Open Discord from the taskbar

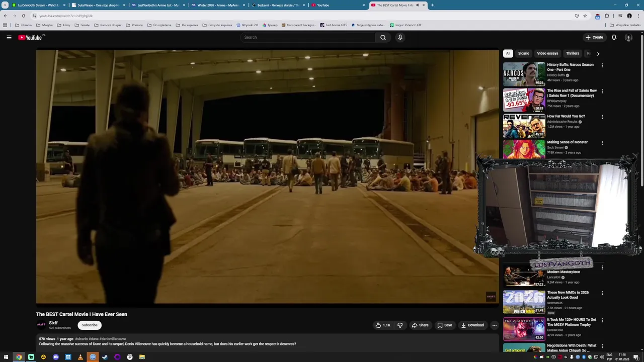tap(56, 357)
